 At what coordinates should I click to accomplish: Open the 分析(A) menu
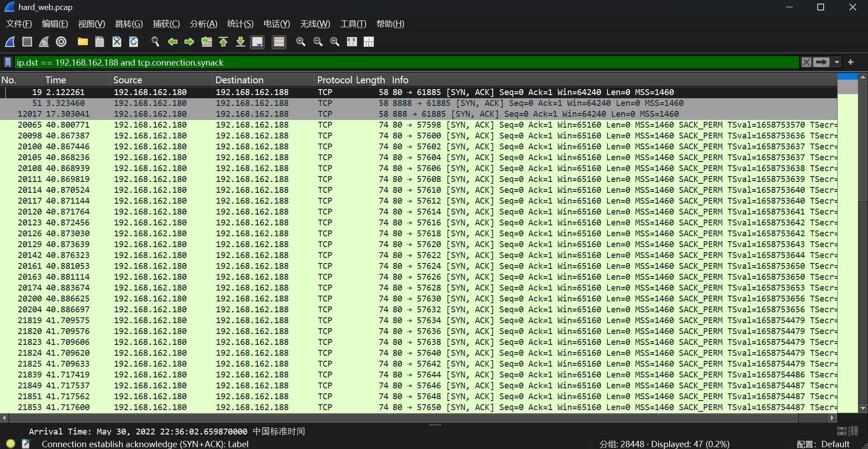[x=203, y=24]
